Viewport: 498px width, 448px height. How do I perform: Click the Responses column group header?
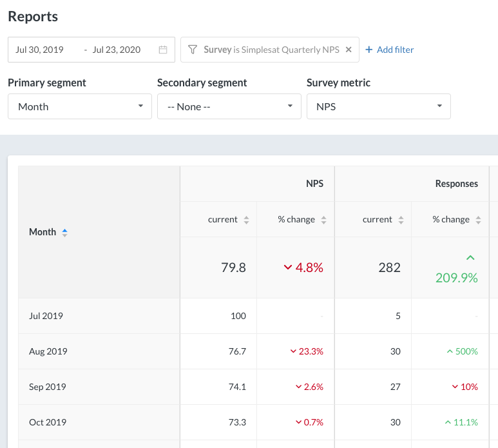pos(456,184)
